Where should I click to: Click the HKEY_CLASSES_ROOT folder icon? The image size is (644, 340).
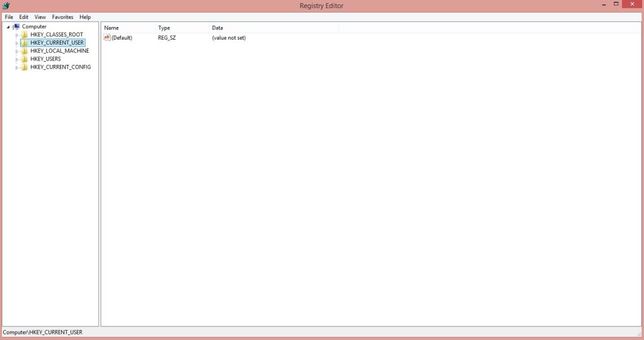pyautogui.click(x=25, y=35)
